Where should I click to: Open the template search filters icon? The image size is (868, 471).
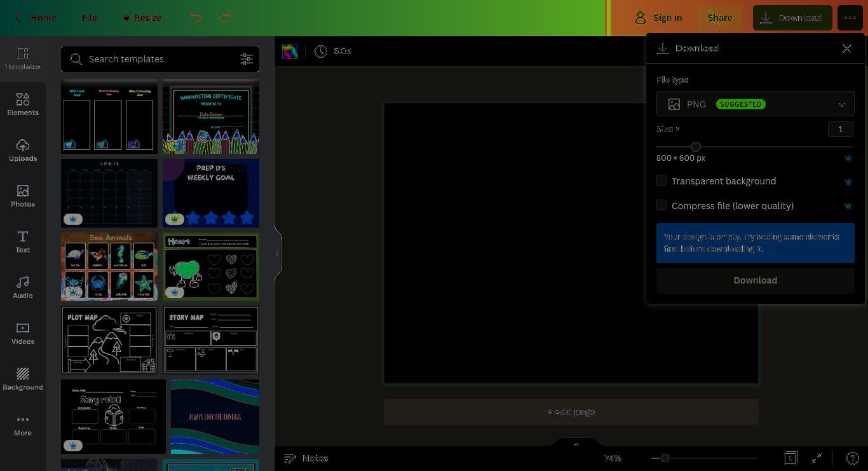[x=247, y=59]
